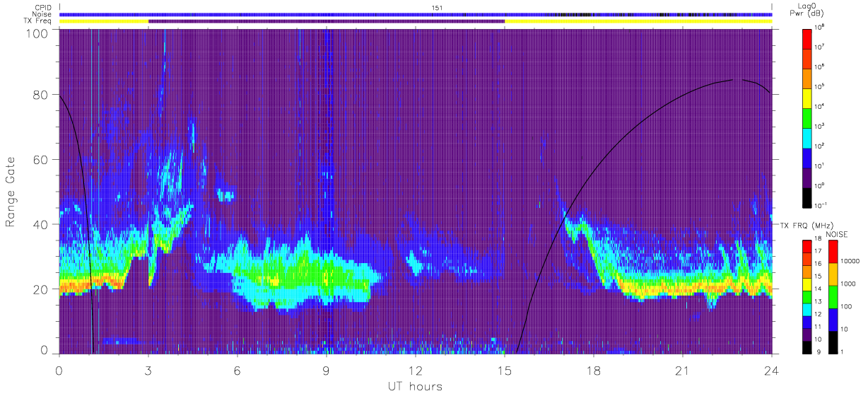Pick the cyan swatch in TX FRQ legend
The image size is (868, 401).
tap(807, 310)
